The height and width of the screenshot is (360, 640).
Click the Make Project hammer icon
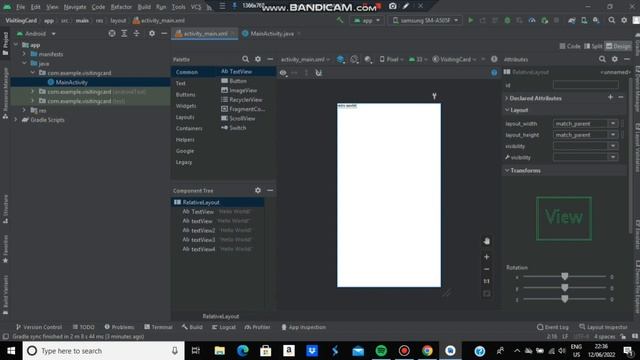(340, 20)
